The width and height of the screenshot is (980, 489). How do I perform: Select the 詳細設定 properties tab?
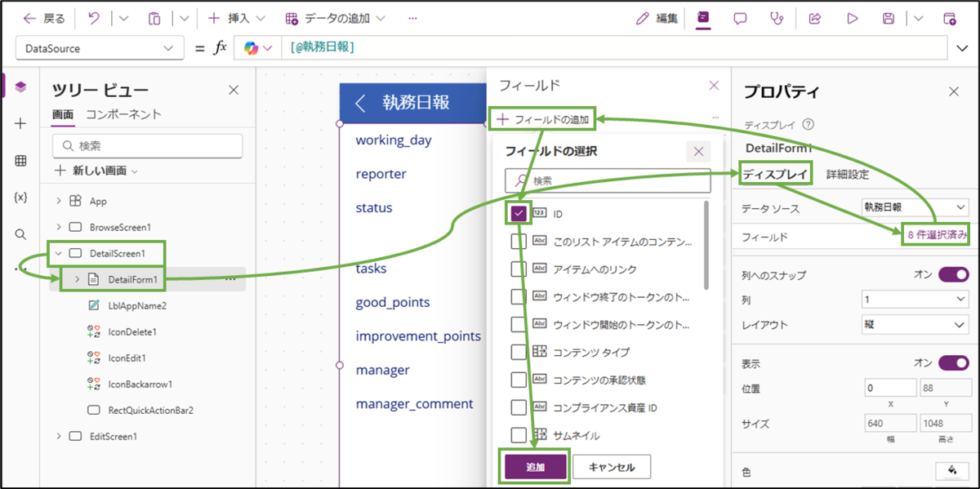point(848,174)
